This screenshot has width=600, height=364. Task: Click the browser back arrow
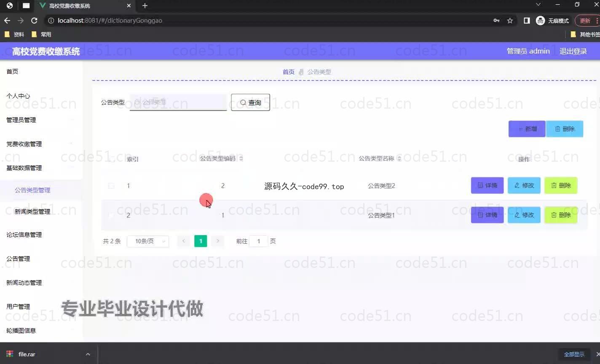point(7,21)
